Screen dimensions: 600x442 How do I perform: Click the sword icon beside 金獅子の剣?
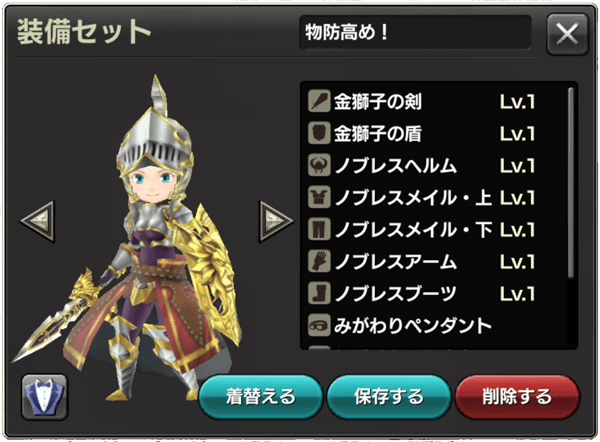click(x=319, y=101)
